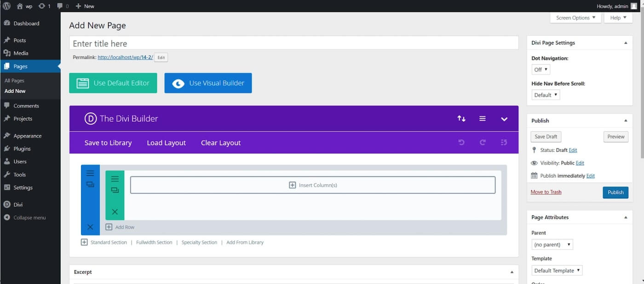Open the Users menu
Viewport: 644px width, 284px height.
20,162
